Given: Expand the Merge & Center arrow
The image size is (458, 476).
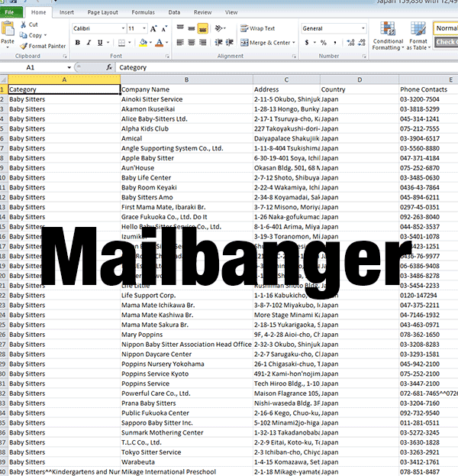Looking at the screenshot, I should point(294,43).
